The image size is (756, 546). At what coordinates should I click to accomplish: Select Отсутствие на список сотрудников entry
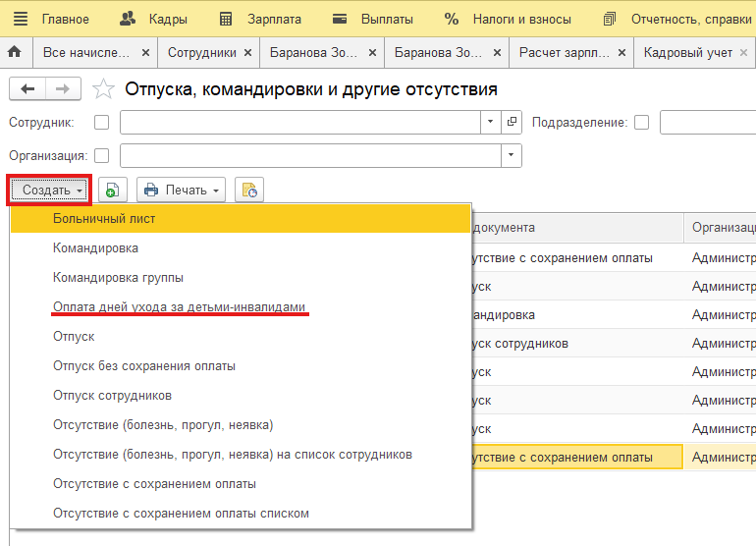[x=241, y=454]
